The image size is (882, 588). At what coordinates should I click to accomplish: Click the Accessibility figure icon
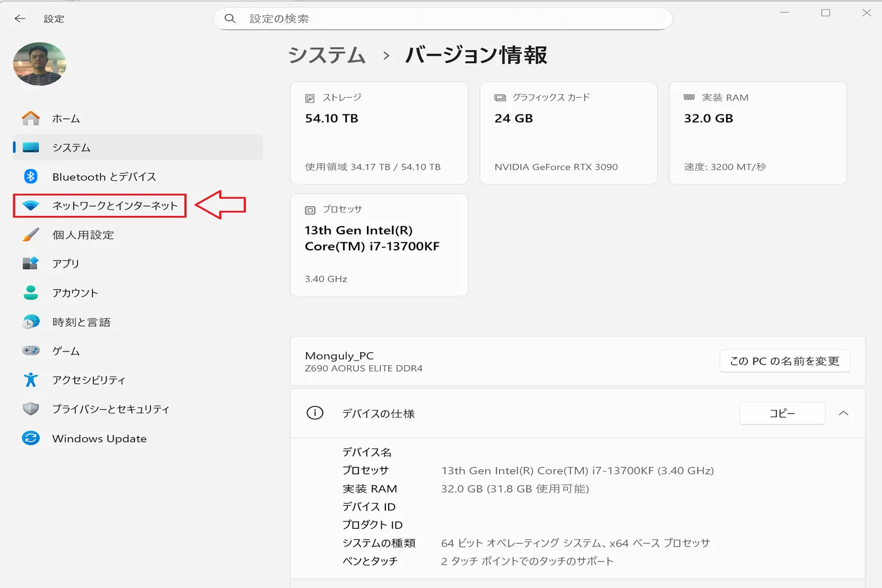coord(31,380)
